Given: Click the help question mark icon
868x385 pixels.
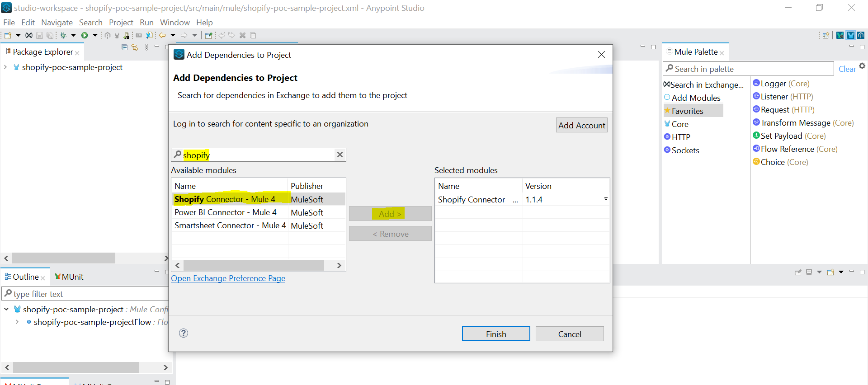Looking at the screenshot, I should [184, 333].
